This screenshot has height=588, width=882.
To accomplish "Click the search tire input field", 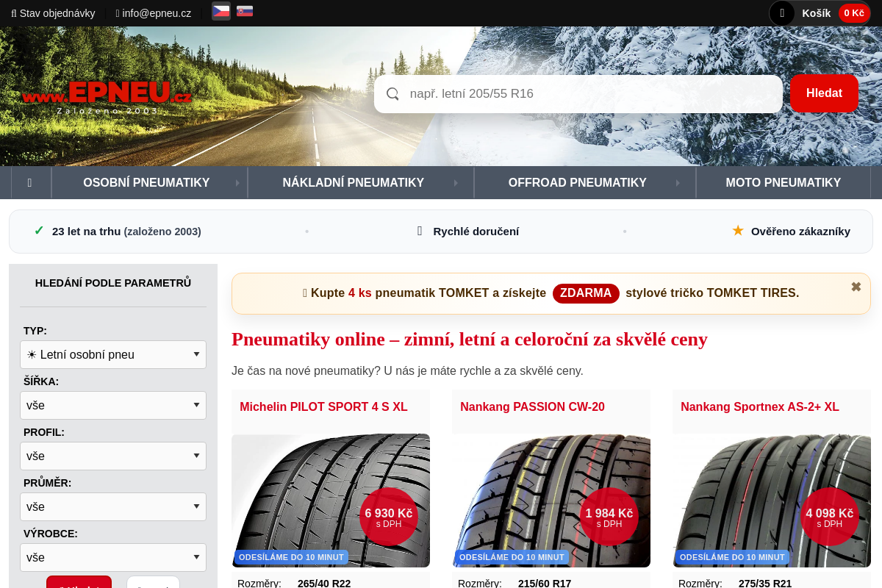I will [578, 94].
